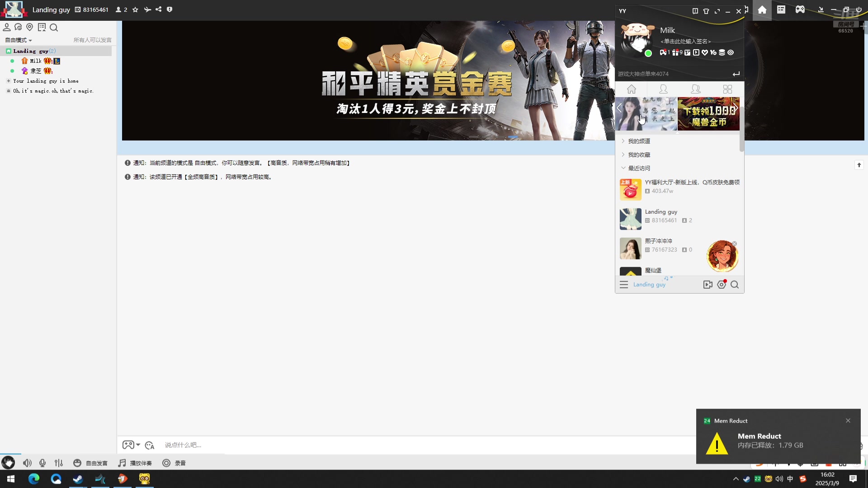Screen dimensions: 868x488
Task: Click the list panel icon in top bar
Action: (x=781, y=9)
